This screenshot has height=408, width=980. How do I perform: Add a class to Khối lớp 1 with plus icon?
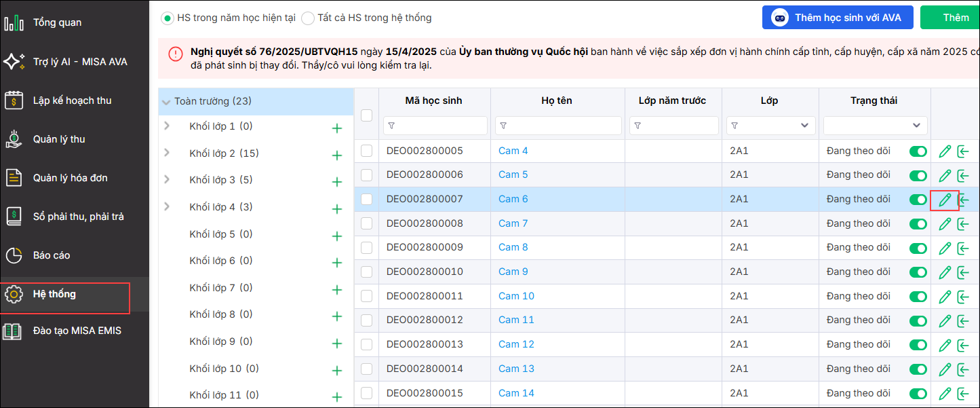tap(336, 128)
